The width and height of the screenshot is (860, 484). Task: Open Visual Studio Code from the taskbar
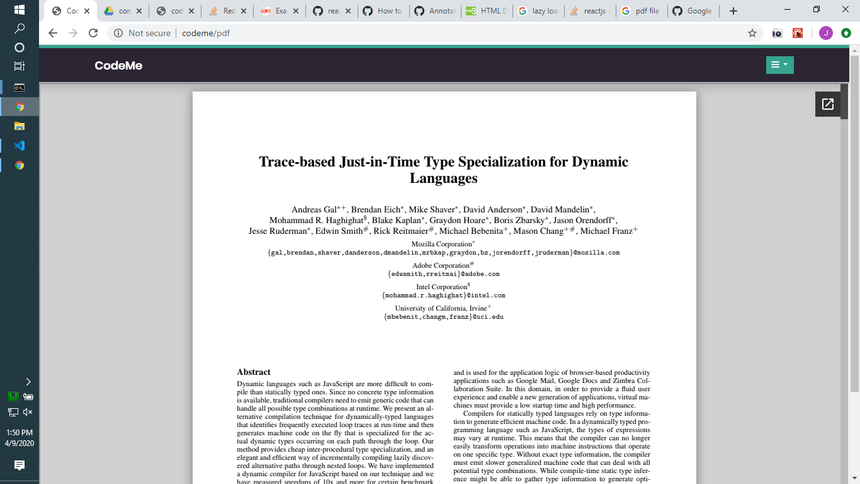pos(19,146)
